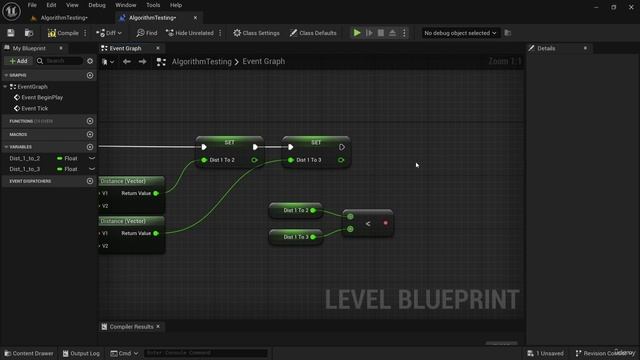Click output exec pin of Dist 1 To 3 SET
This screenshot has width=640, height=360.
click(342, 147)
